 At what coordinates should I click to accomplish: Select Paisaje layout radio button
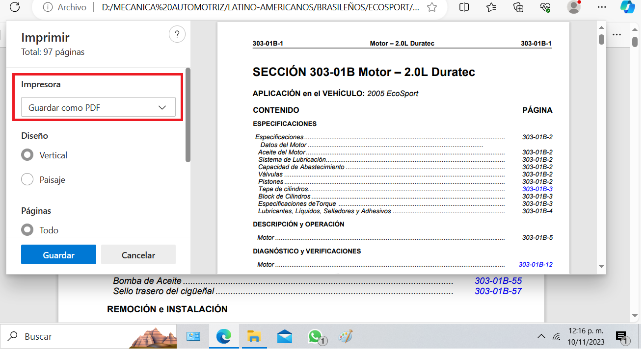(x=27, y=180)
